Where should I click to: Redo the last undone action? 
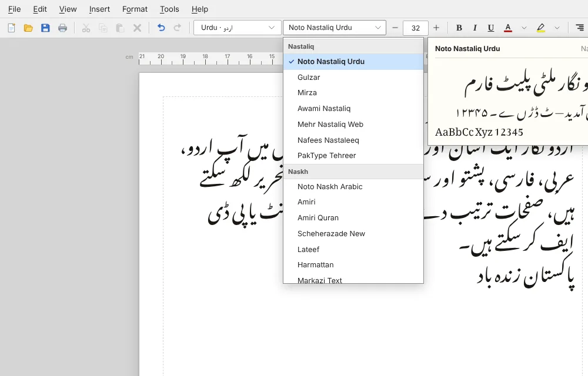(x=178, y=28)
